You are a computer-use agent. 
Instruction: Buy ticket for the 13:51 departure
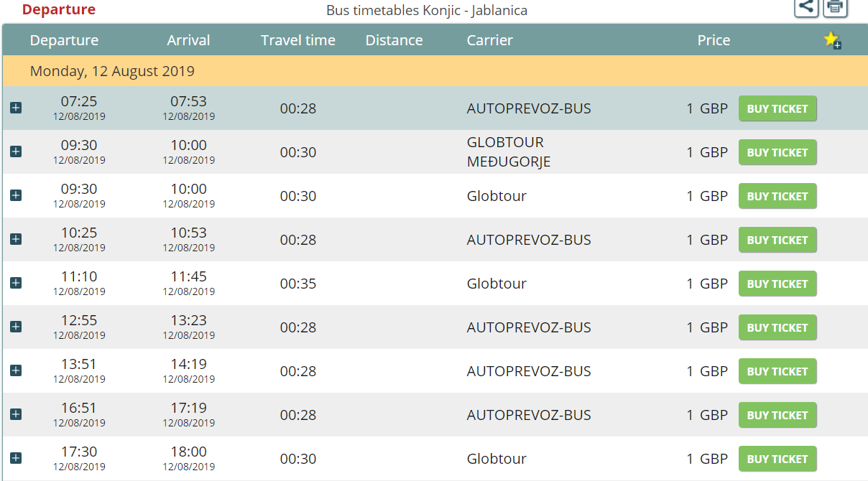coord(777,372)
